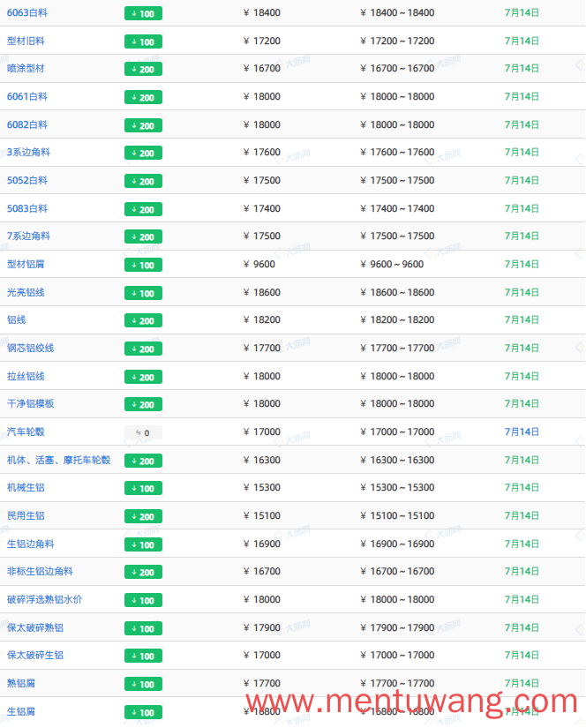The width and height of the screenshot is (586, 728).
Task: Open the 民用生铝 link
Action: 26,516
